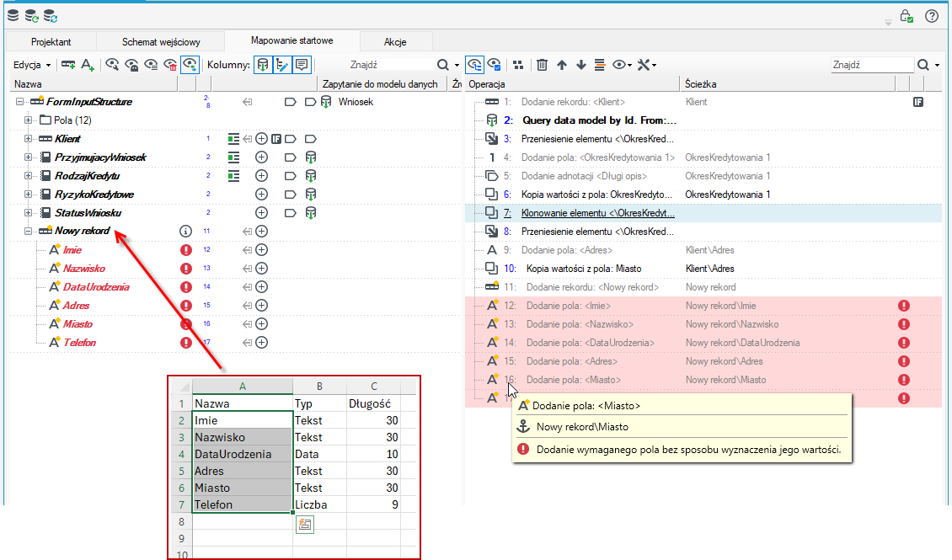Click the info icon in the Nowy rekord row
This screenshot has height=560, width=952.
click(x=186, y=232)
